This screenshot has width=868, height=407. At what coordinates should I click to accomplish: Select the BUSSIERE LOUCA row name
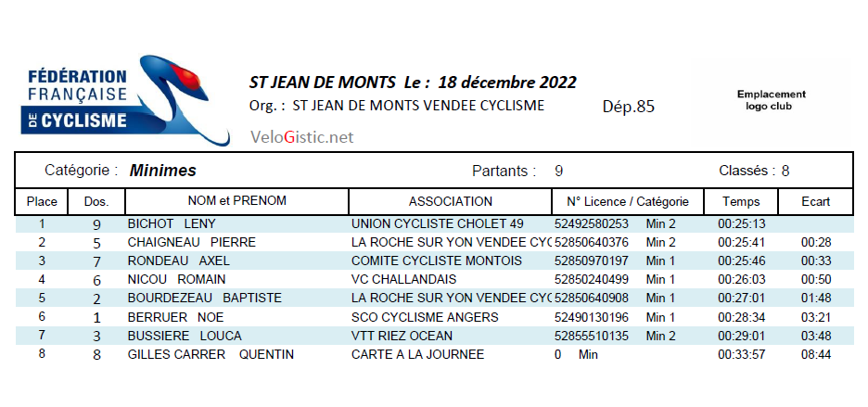[185, 337]
